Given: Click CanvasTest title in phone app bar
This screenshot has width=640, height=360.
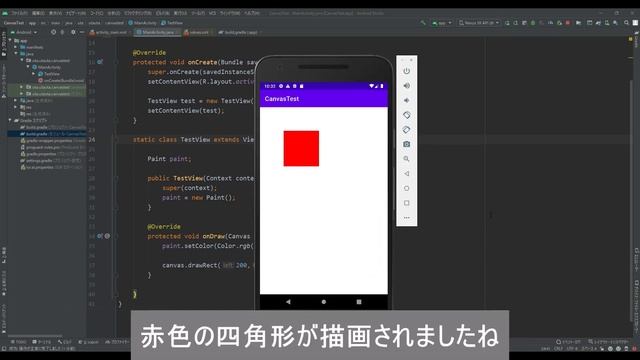Looking at the screenshot, I should click(282, 99).
